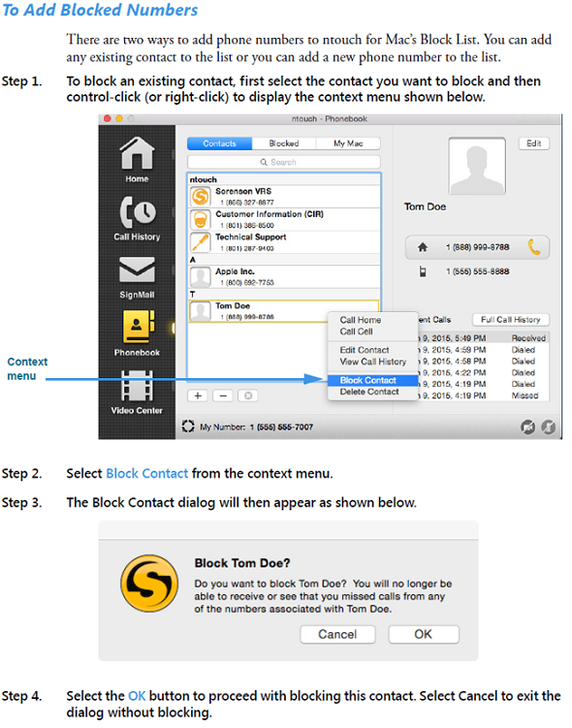Click the home number 1 (888) 999-8788 button
This screenshot has height=728, width=572.
point(477,247)
